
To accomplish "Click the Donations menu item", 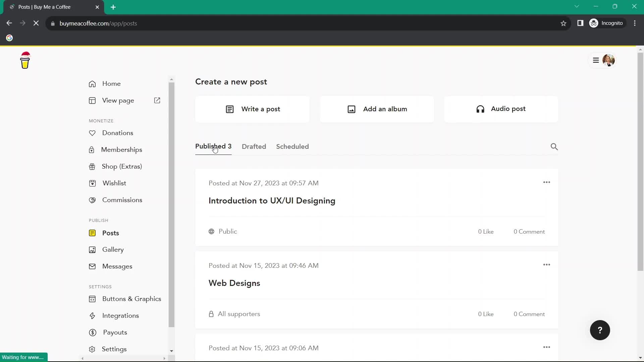I will point(118,133).
